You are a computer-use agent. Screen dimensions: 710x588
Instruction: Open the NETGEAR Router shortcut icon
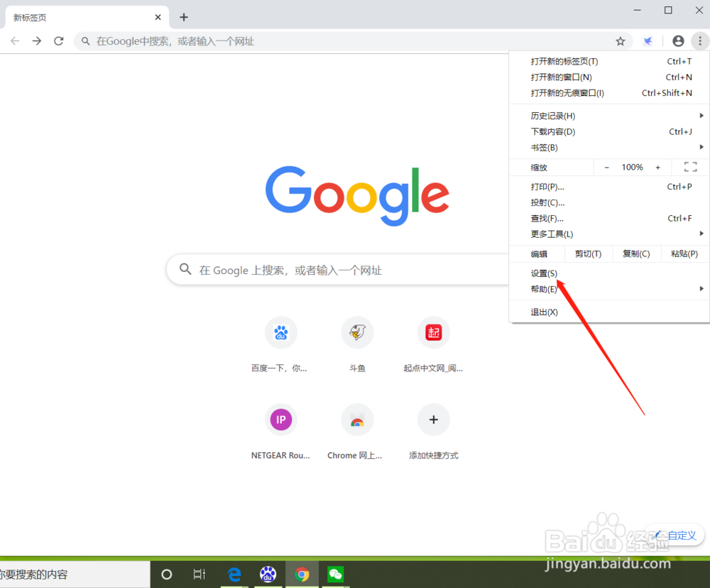coord(280,419)
